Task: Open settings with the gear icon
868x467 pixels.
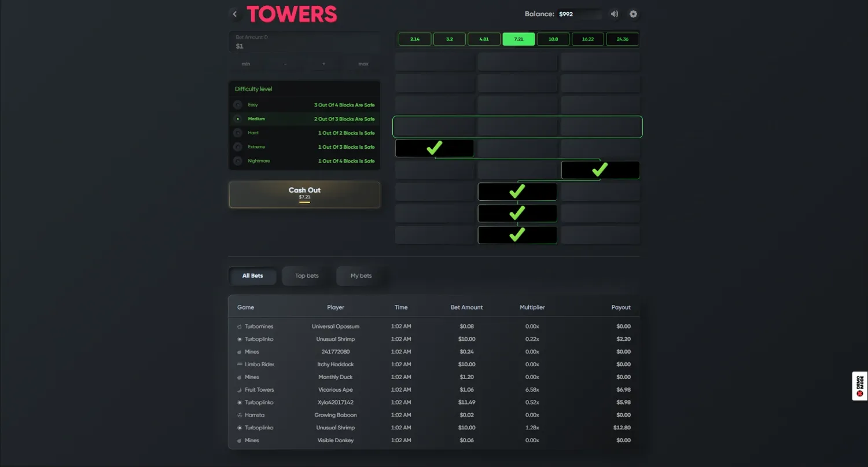Action: click(633, 14)
